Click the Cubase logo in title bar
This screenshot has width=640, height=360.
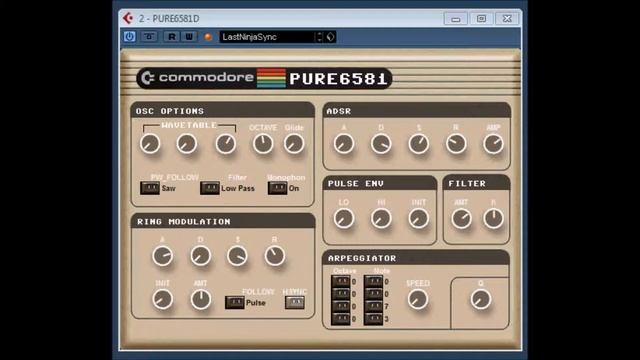coord(128,18)
